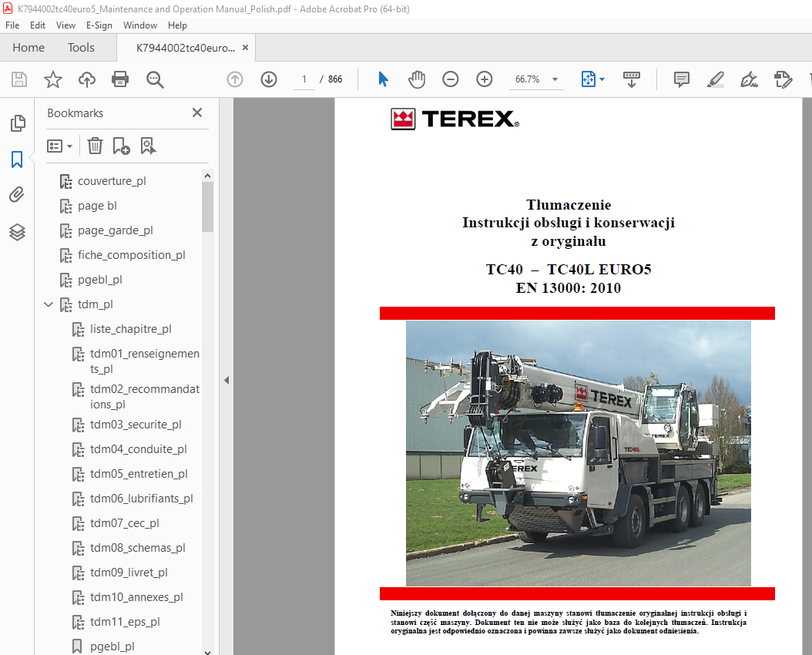The width and height of the screenshot is (812, 655).
Task: Click the page number input field
Action: (x=304, y=79)
